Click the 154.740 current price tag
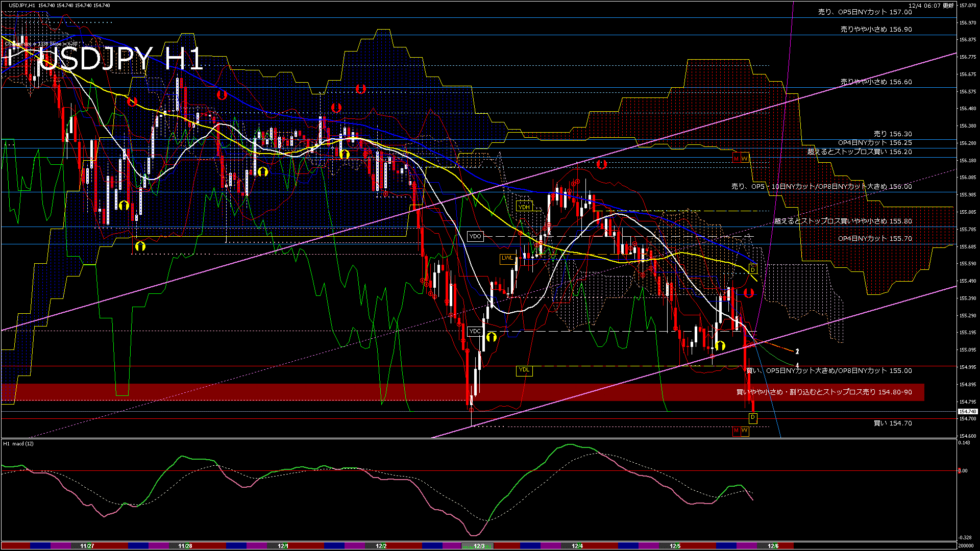The image size is (980, 551). (967, 411)
